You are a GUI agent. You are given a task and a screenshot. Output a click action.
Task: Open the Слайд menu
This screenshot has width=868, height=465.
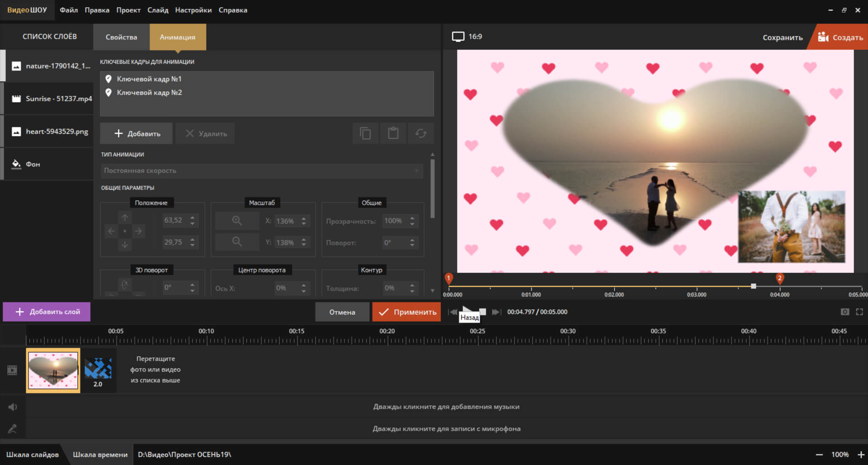coord(158,10)
